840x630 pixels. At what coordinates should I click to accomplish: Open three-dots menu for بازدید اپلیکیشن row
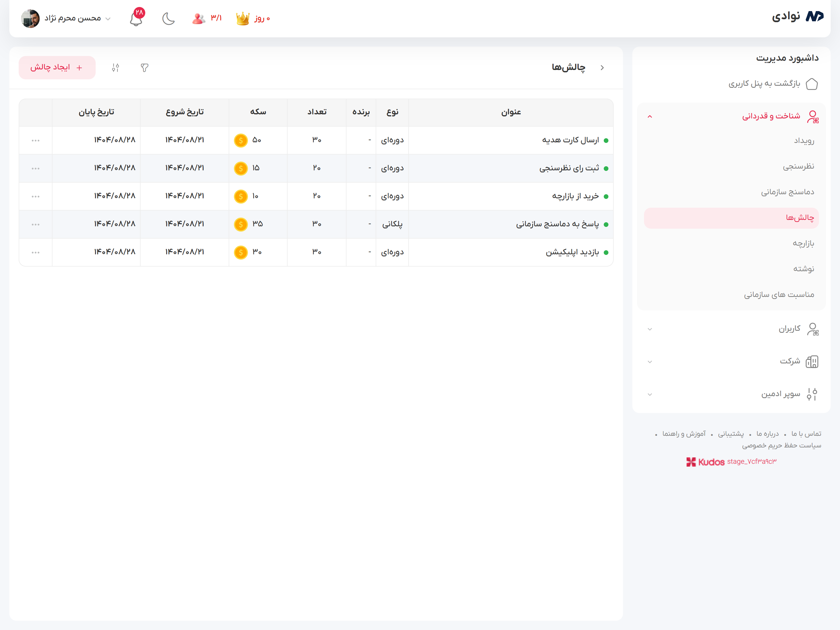point(35,253)
